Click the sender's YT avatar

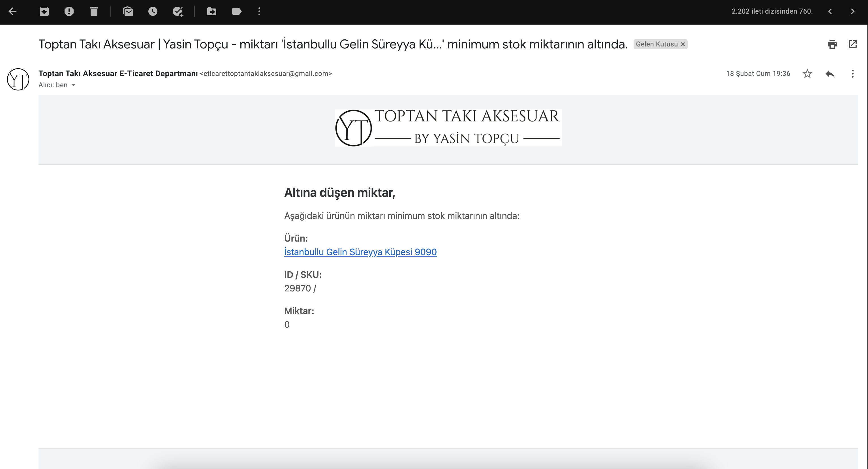pyautogui.click(x=18, y=79)
